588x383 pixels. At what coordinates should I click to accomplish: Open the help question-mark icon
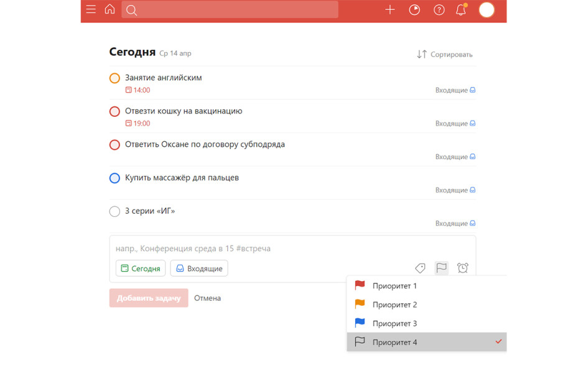point(439,10)
